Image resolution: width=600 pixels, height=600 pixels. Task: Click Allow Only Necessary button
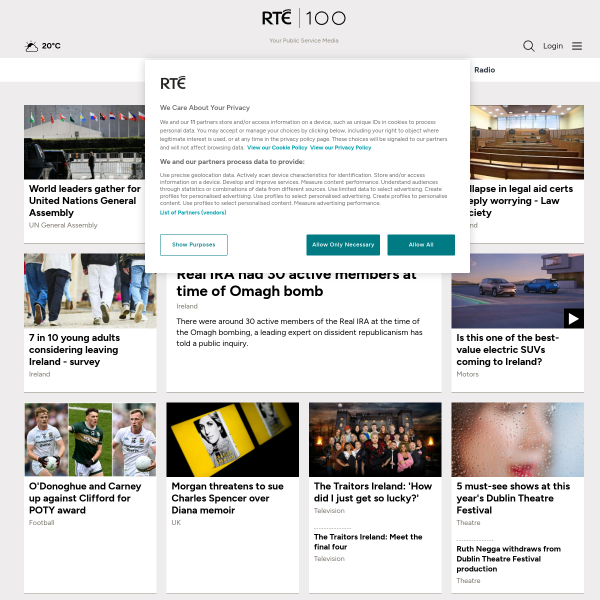click(343, 245)
